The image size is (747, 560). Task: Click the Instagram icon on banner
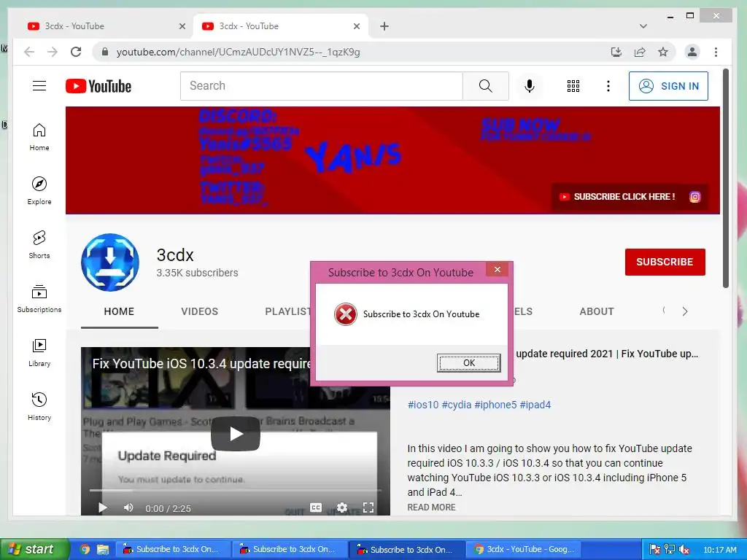(695, 197)
